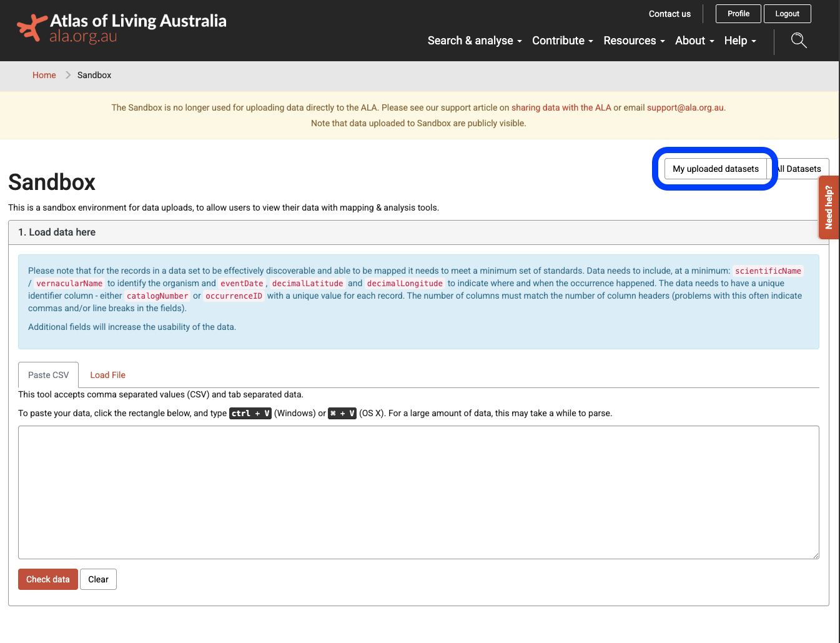Open My uploaded datasets

tap(716, 169)
